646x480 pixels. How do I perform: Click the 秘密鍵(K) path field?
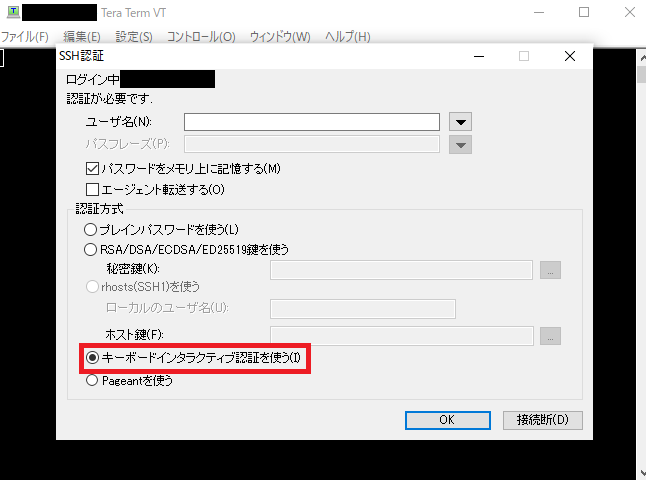pos(401,270)
